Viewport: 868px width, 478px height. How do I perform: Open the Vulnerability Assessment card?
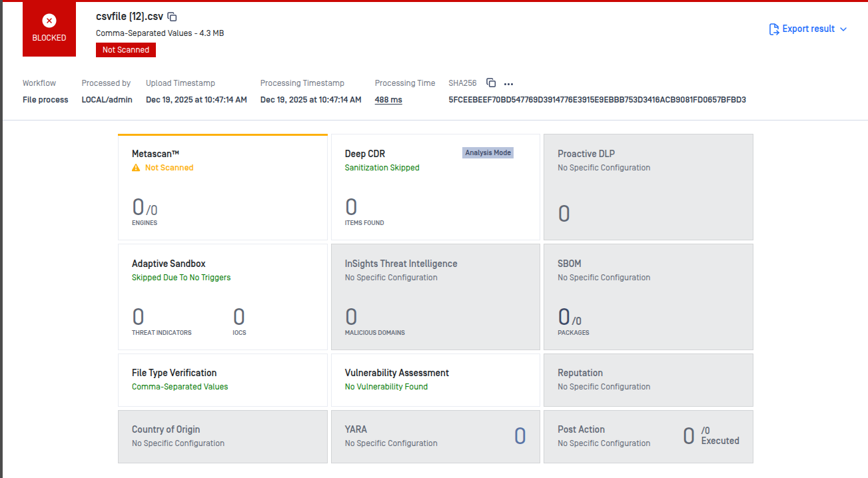point(435,379)
